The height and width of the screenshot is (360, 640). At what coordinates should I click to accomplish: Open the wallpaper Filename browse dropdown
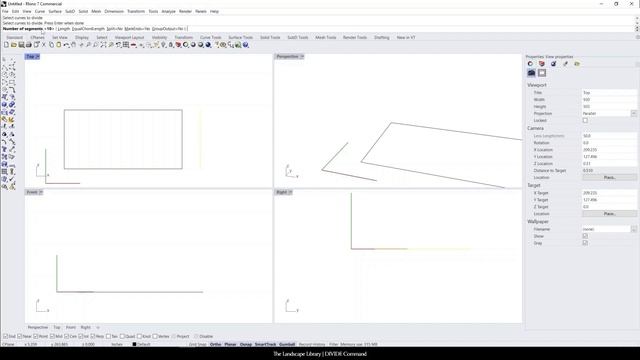(633, 229)
